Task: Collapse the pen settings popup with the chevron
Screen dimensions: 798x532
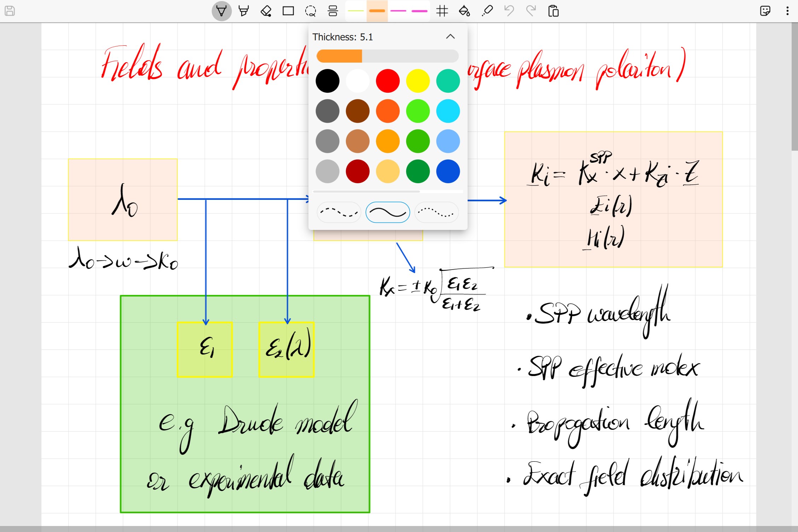Action: point(450,36)
